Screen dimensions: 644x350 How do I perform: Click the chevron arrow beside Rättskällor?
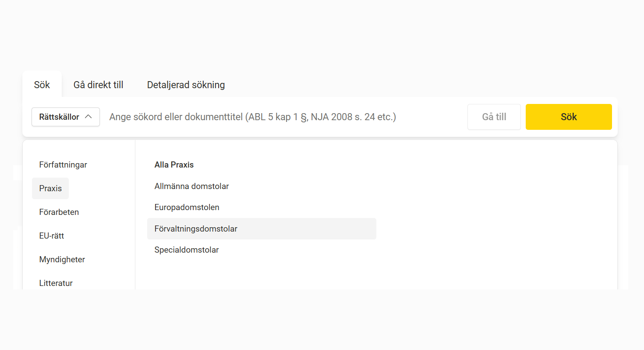point(88,117)
